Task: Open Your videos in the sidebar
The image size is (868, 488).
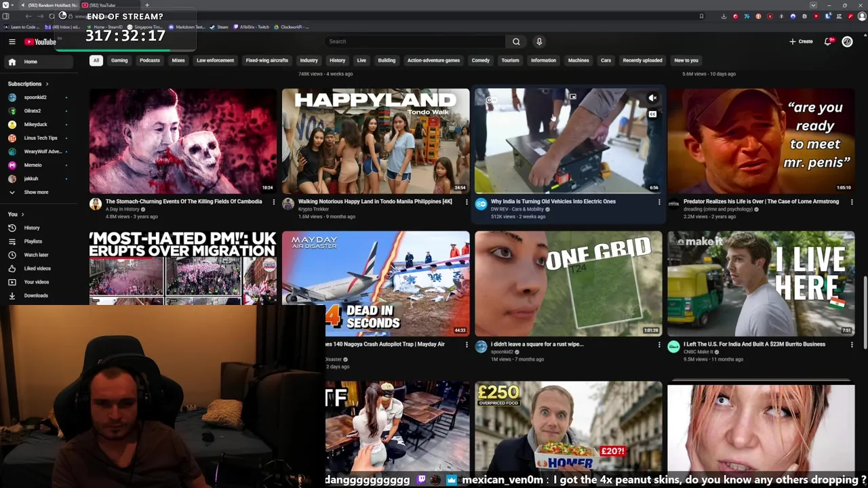Action: (37, 282)
